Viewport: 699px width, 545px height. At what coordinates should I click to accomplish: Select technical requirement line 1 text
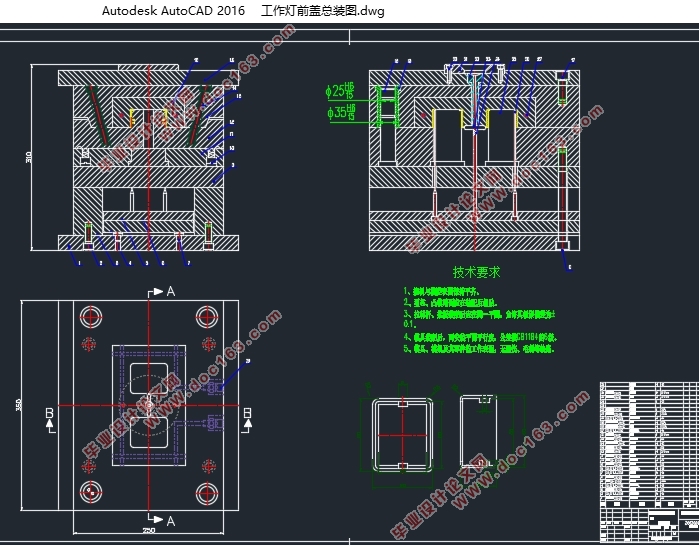(441, 292)
